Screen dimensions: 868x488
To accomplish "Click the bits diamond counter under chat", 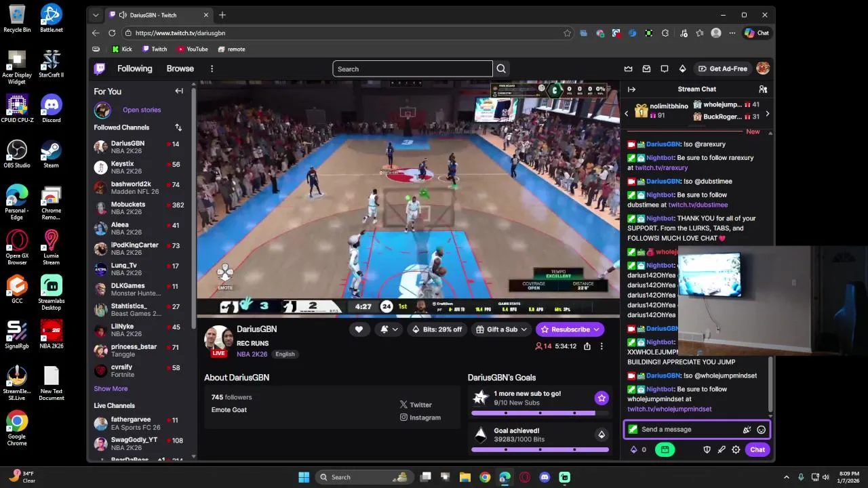I will [x=639, y=449].
